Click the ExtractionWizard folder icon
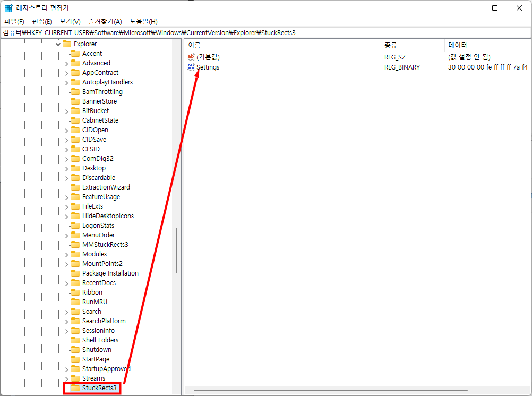This screenshot has height=396, width=532. (x=75, y=187)
